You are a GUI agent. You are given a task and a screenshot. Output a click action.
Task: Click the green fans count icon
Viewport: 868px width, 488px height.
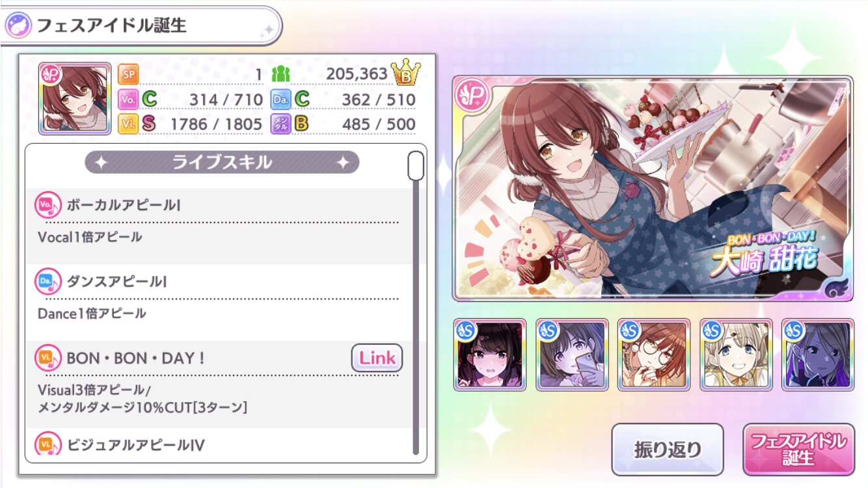[x=280, y=74]
